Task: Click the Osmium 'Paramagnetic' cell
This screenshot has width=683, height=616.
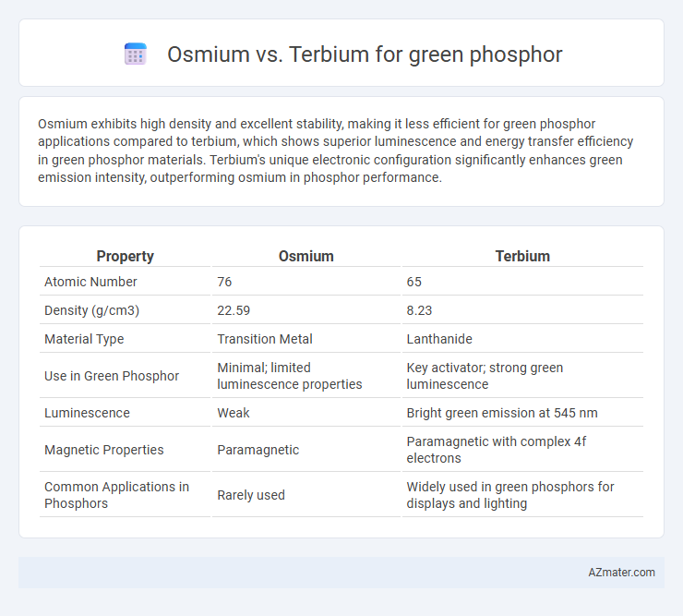Action: click(258, 450)
